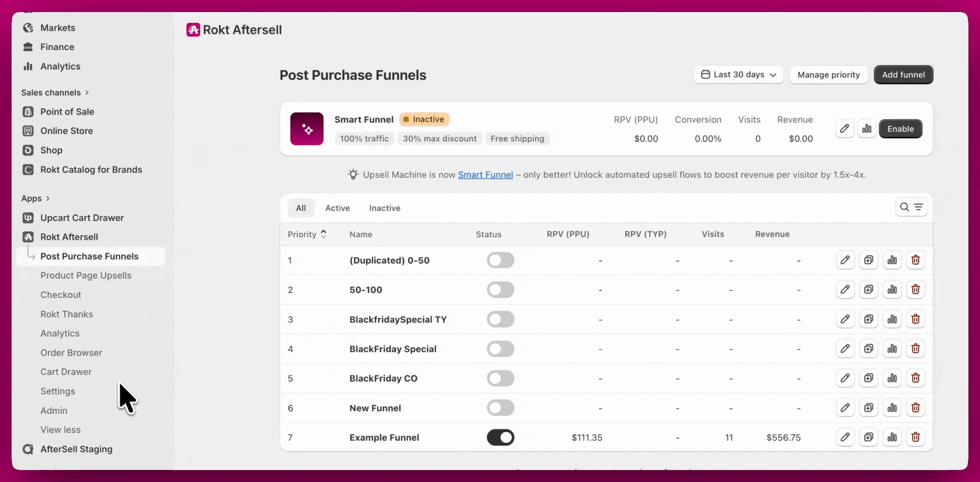Edit the Smart Funnel with pencil icon
The height and width of the screenshot is (482, 980).
(x=844, y=129)
